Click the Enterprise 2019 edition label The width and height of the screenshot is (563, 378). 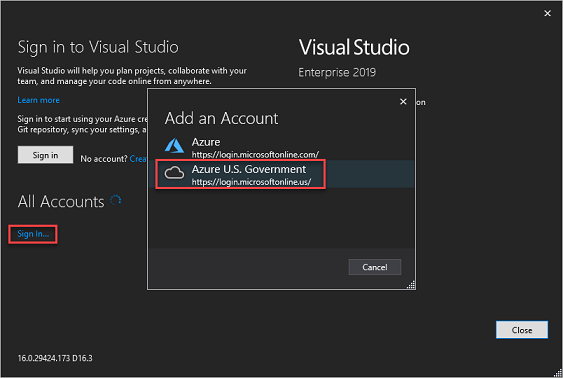(337, 73)
